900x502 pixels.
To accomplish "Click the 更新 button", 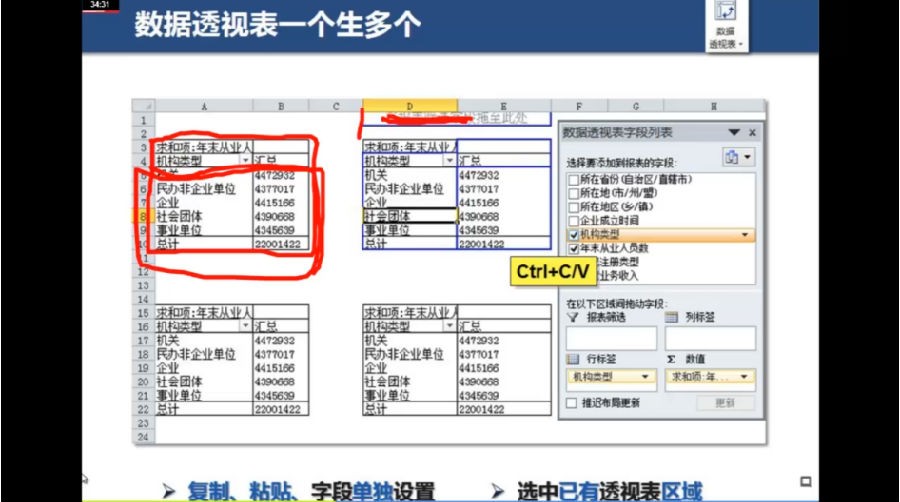I will (726, 403).
